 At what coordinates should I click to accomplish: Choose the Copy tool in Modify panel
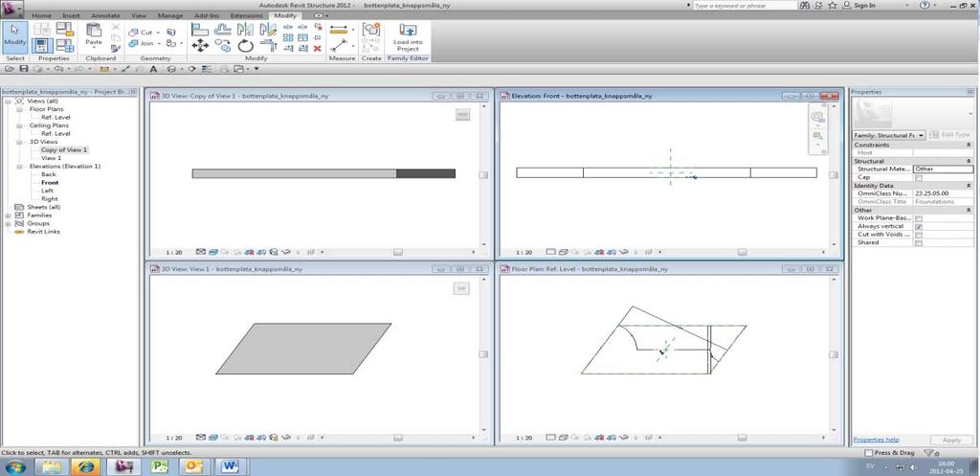coord(222,45)
